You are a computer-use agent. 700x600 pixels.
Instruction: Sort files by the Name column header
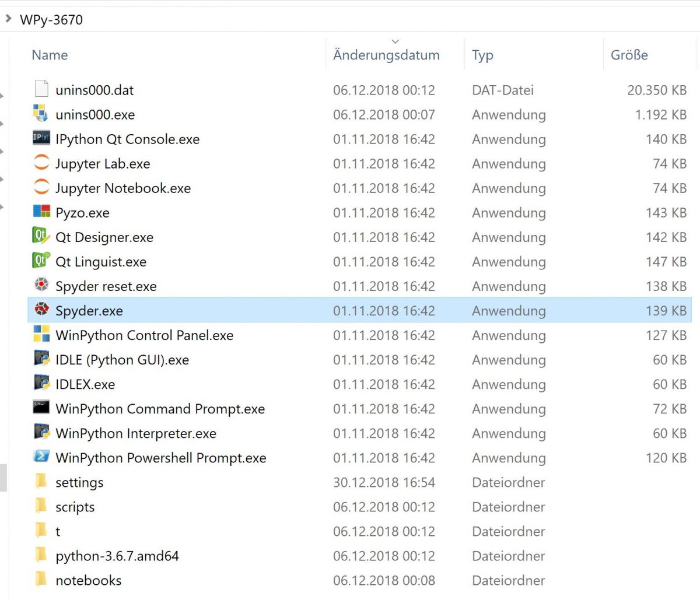pos(50,54)
